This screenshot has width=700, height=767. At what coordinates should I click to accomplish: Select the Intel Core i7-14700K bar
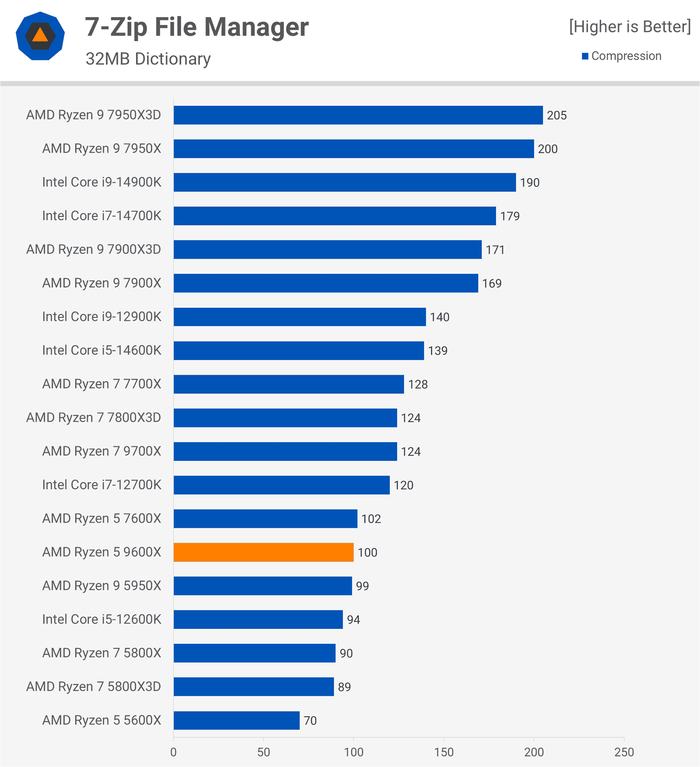click(x=335, y=216)
